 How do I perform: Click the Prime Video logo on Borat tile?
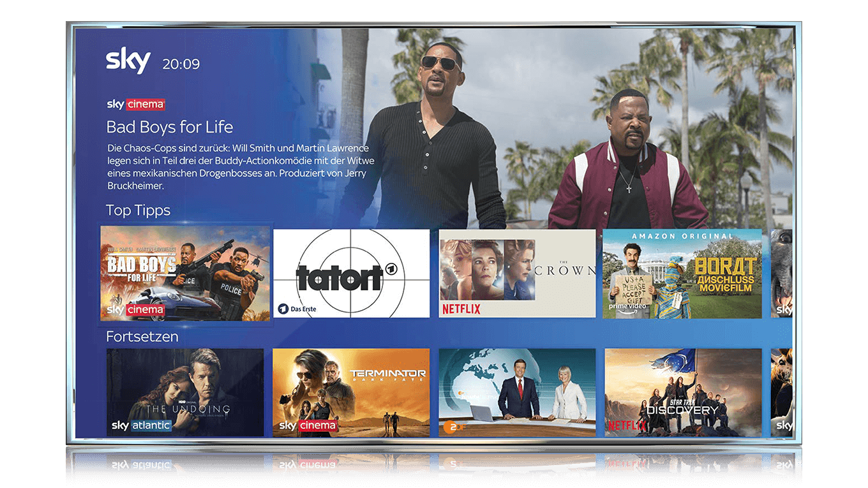click(x=629, y=307)
